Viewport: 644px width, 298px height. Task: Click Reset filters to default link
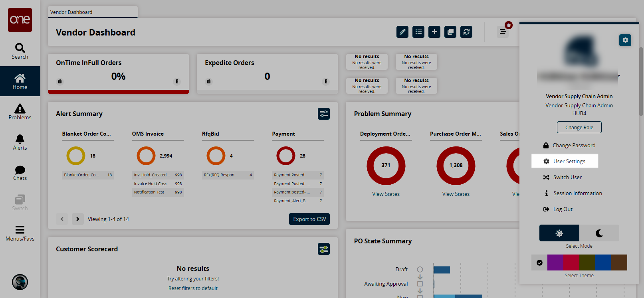(193, 288)
